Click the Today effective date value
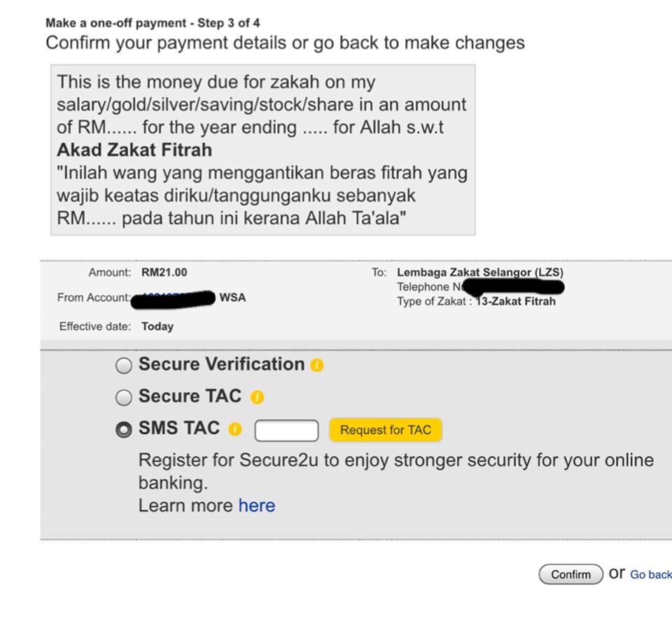 pos(157,327)
